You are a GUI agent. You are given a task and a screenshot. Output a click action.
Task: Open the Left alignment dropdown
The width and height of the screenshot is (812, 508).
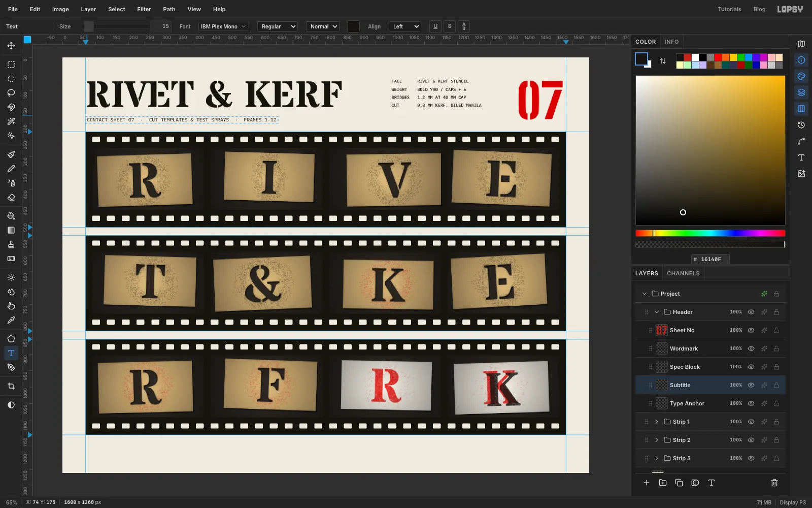click(405, 26)
